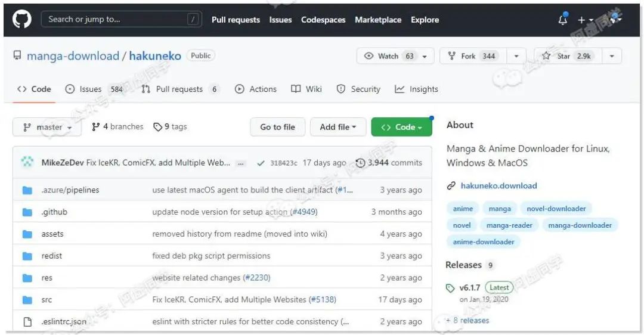Switch to the Actions tab

pos(255,89)
